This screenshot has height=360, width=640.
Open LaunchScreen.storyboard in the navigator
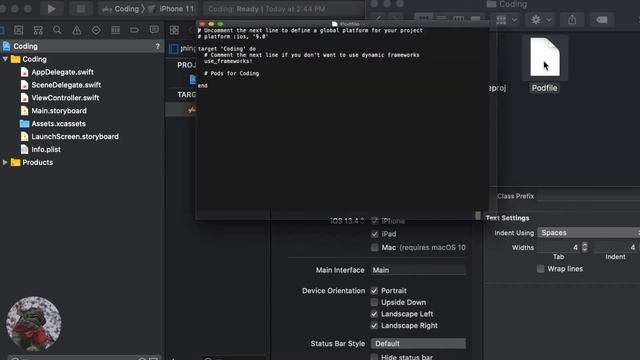tap(75, 137)
